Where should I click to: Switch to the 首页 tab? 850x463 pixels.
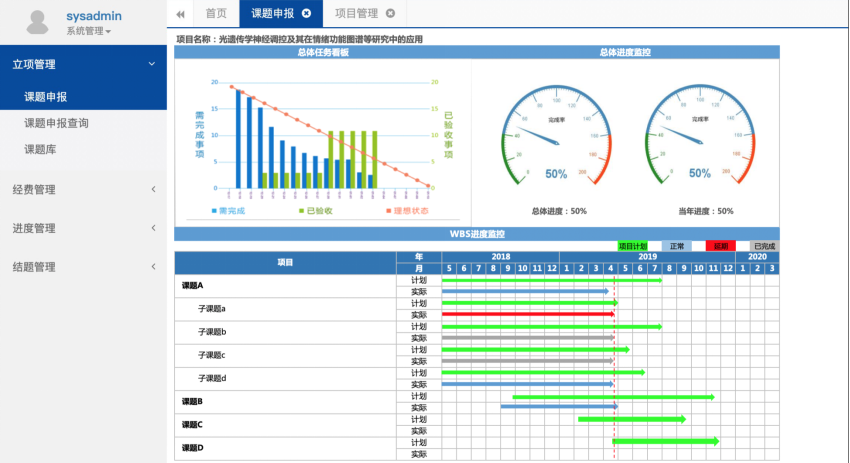click(215, 14)
